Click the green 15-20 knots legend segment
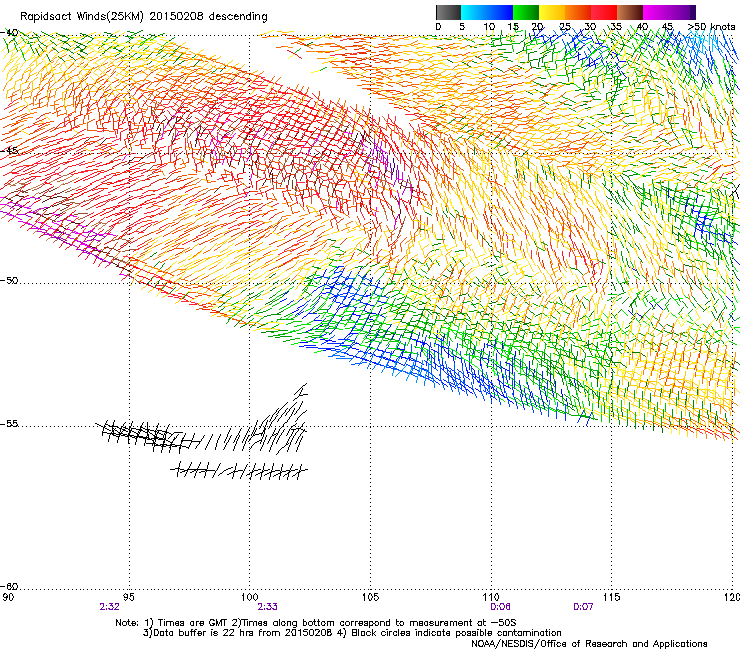The image size is (740, 650). (526, 12)
